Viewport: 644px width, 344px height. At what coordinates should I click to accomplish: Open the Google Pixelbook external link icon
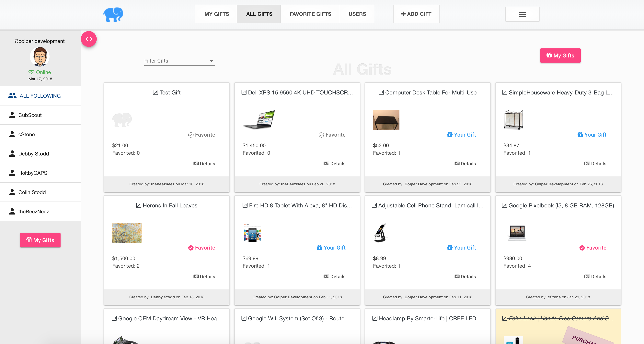(504, 205)
